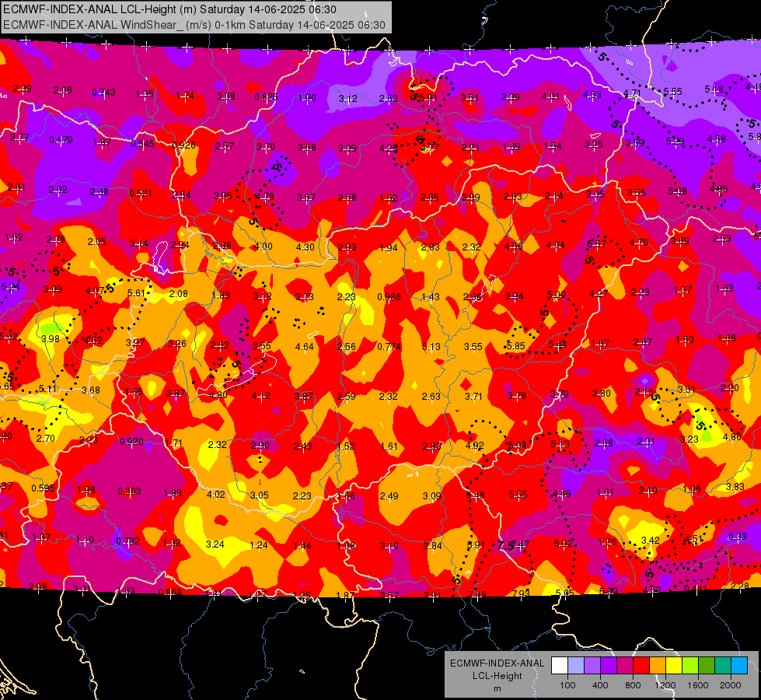Viewport: 761px width, 700px height.
Task: Pick the lime green legend swatch
Action: tap(690, 666)
